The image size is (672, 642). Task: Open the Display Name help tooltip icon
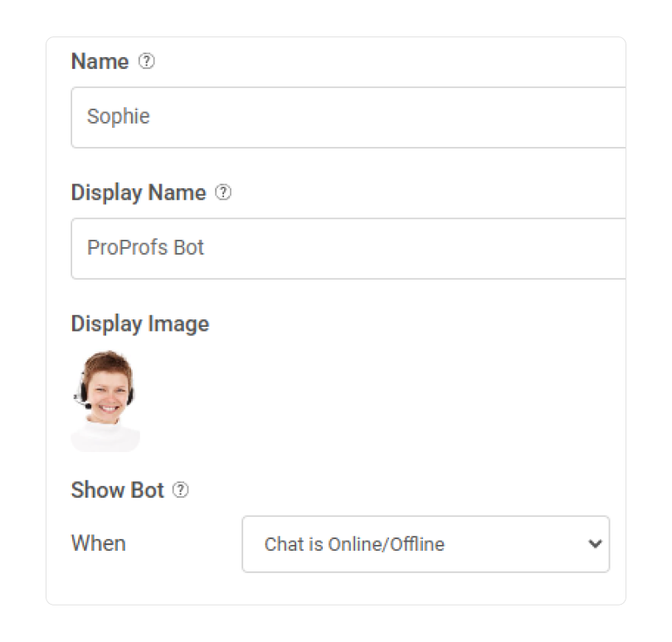click(x=222, y=193)
